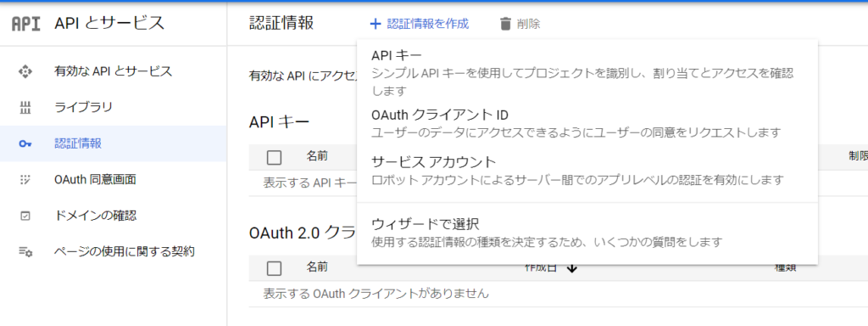Click the 名前 column header in API キー table

(x=317, y=156)
